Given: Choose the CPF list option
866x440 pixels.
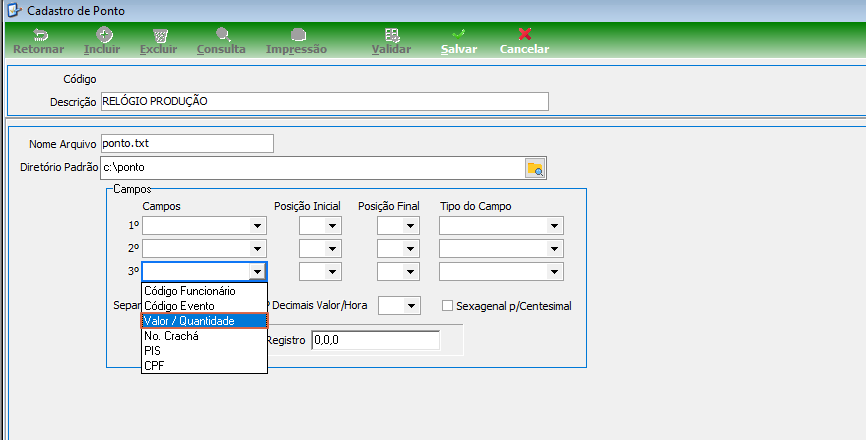Looking at the screenshot, I should tap(204, 365).
